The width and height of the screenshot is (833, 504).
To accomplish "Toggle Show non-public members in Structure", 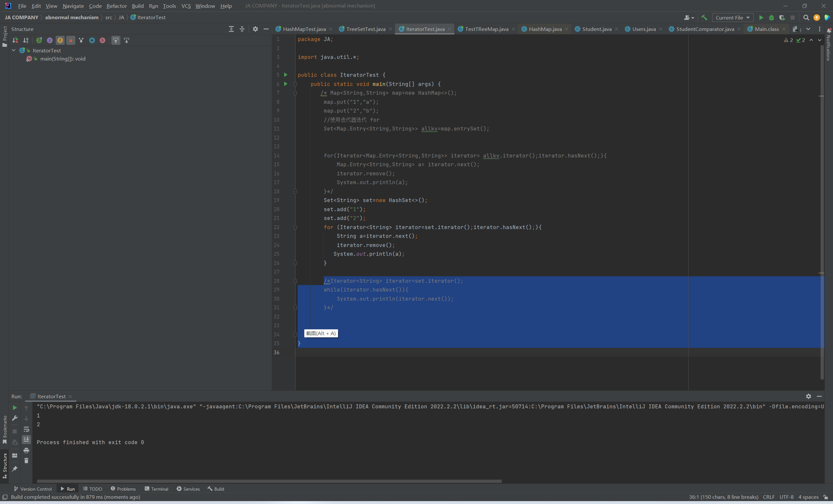I will tap(71, 40).
